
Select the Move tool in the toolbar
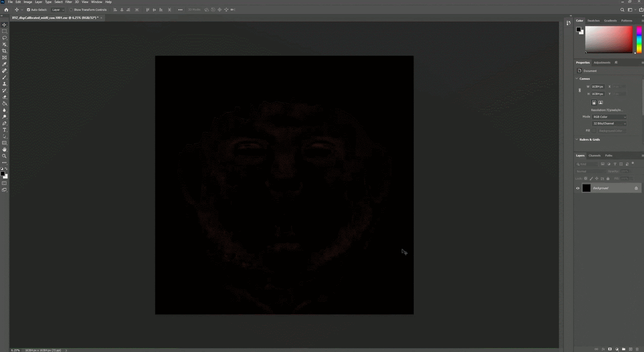(4, 25)
